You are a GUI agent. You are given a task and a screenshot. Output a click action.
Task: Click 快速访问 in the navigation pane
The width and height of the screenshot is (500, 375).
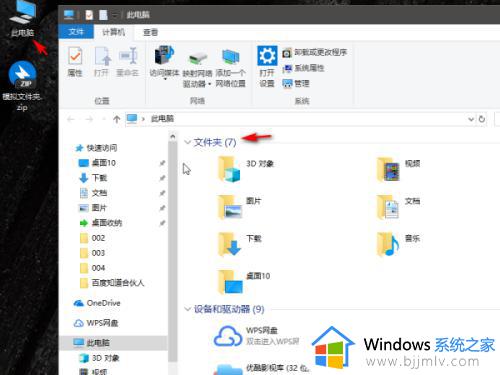[x=96, y=148]
